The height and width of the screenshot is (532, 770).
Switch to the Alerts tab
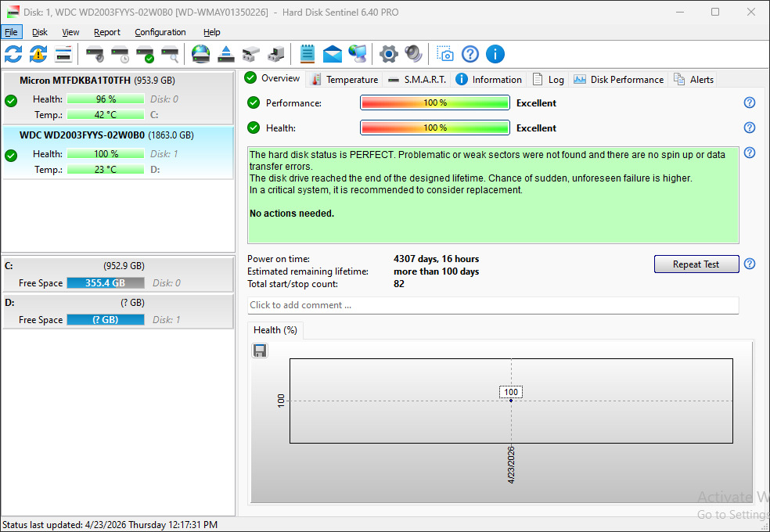[693, 80]
